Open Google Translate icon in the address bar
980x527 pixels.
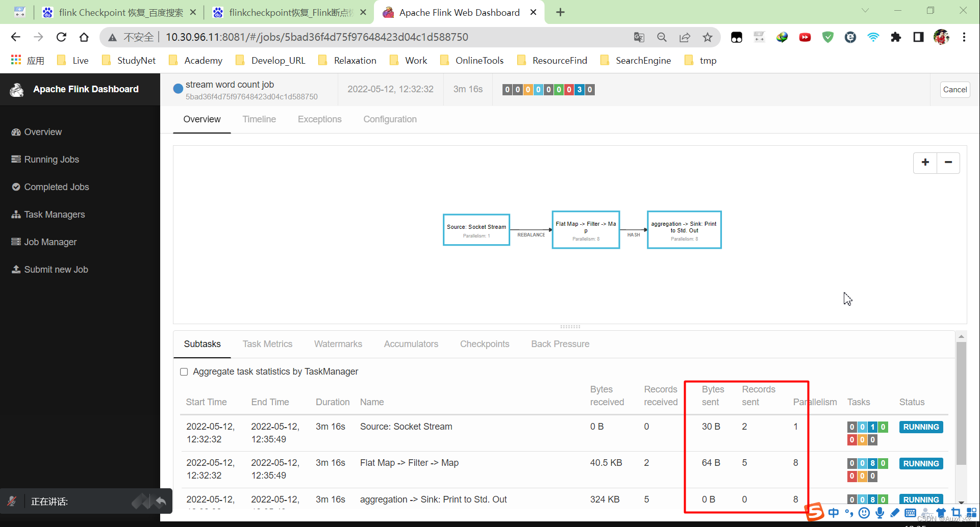click(639, 37)
